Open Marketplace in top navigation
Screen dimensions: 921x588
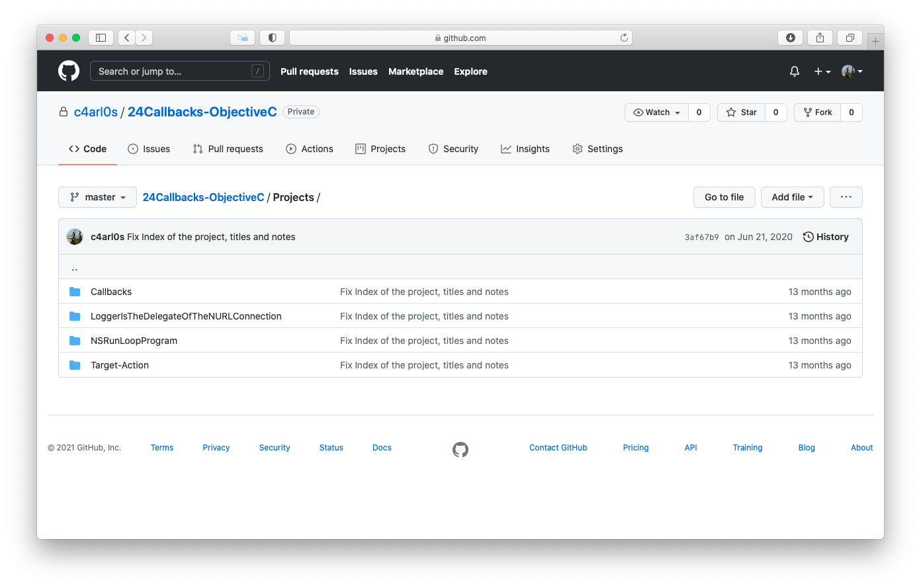(416, 71)
